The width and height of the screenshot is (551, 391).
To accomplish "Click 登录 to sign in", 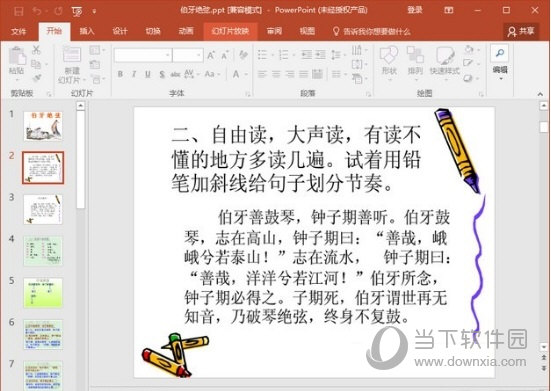I will (415, 10).
